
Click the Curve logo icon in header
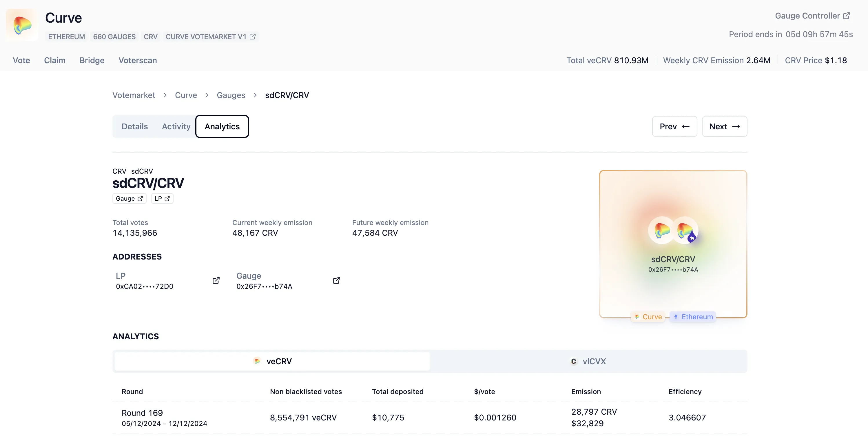[x=22, y=25]
